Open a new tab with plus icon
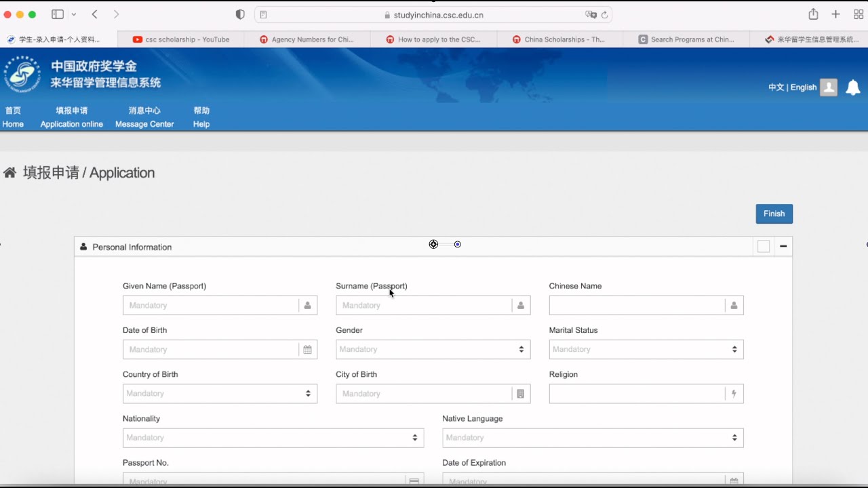This screenshot has width=868, height=488. pyautogui.click(x=835, y=14)
